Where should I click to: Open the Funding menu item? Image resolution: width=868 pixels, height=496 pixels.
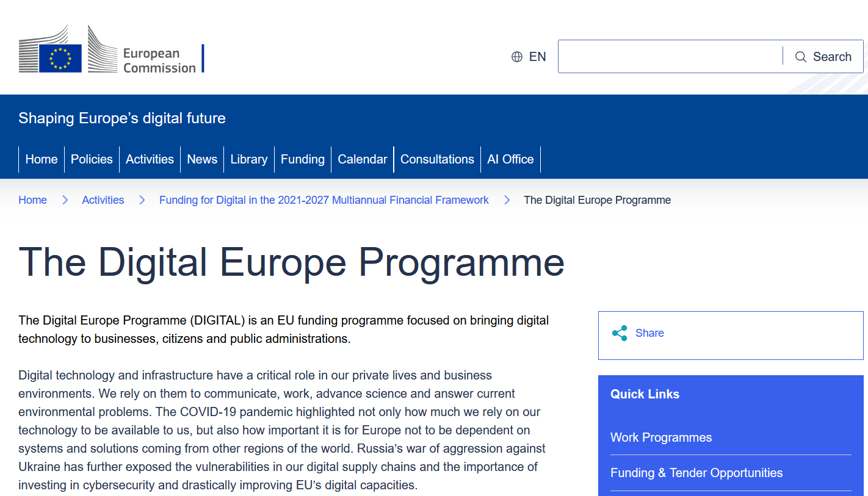click(x=303, y=159)
